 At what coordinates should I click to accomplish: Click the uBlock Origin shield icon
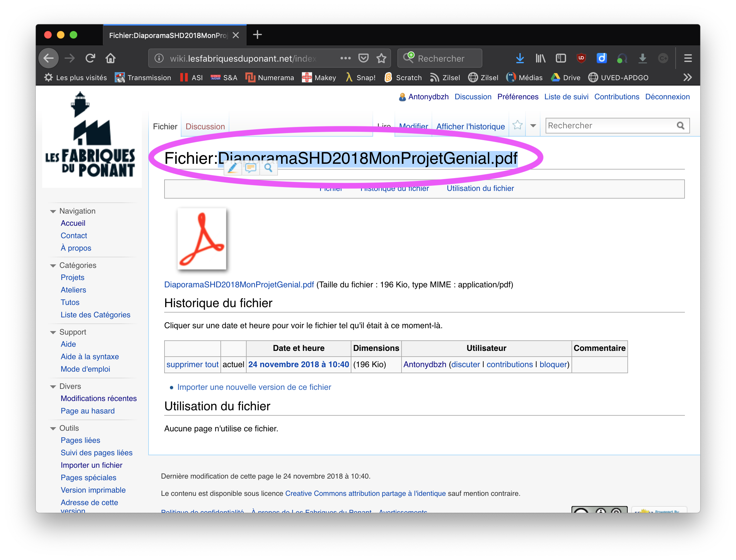tap(581, 58)
